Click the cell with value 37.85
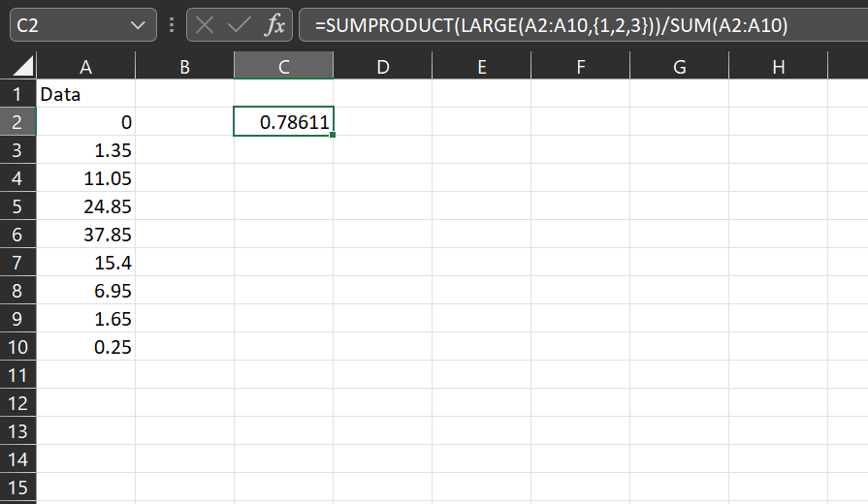The image size is (868, 504). [85, 234]
